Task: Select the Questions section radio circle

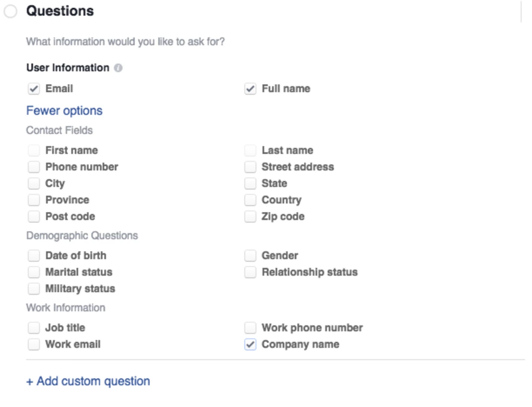Action: pos(10,12)
